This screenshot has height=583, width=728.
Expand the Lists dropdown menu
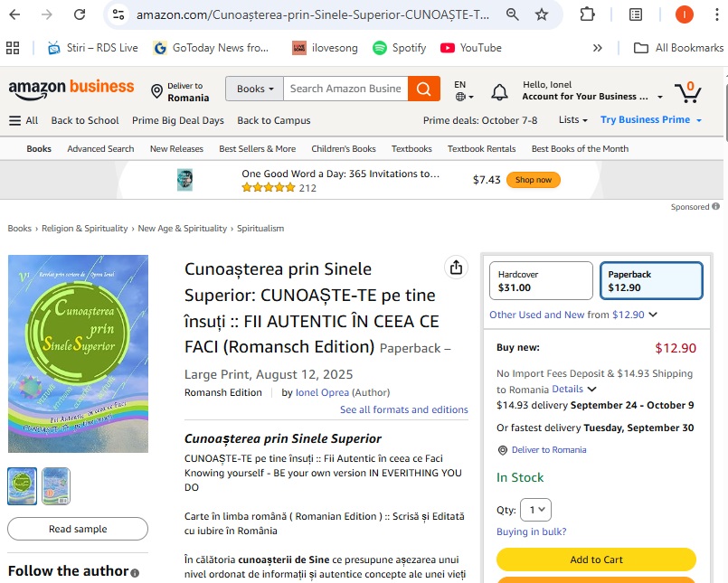coord(572,120)
